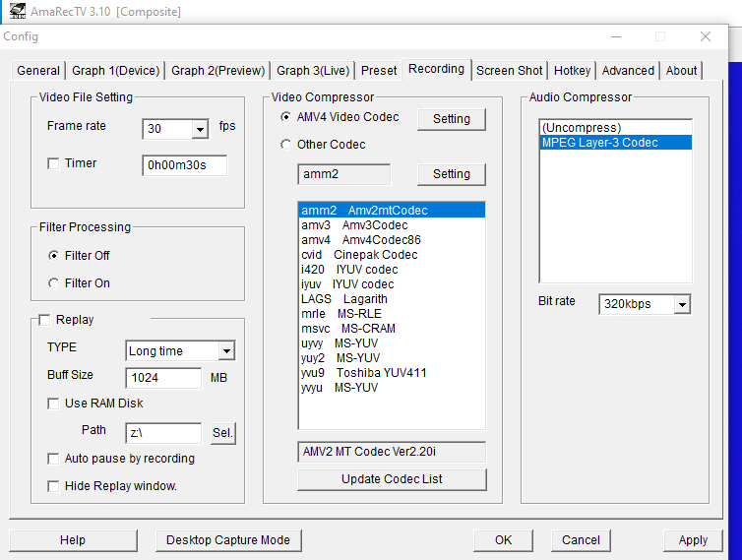This screenshot has height=560, width=742.
Task: Toggle Hide Replay window checkbox
Action: 53,486
